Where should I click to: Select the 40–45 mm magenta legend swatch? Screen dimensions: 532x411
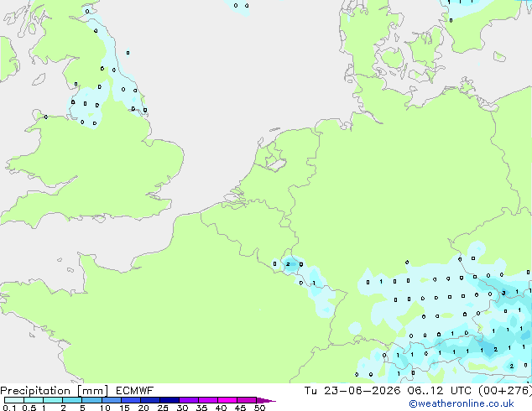[x=227, y=400]
